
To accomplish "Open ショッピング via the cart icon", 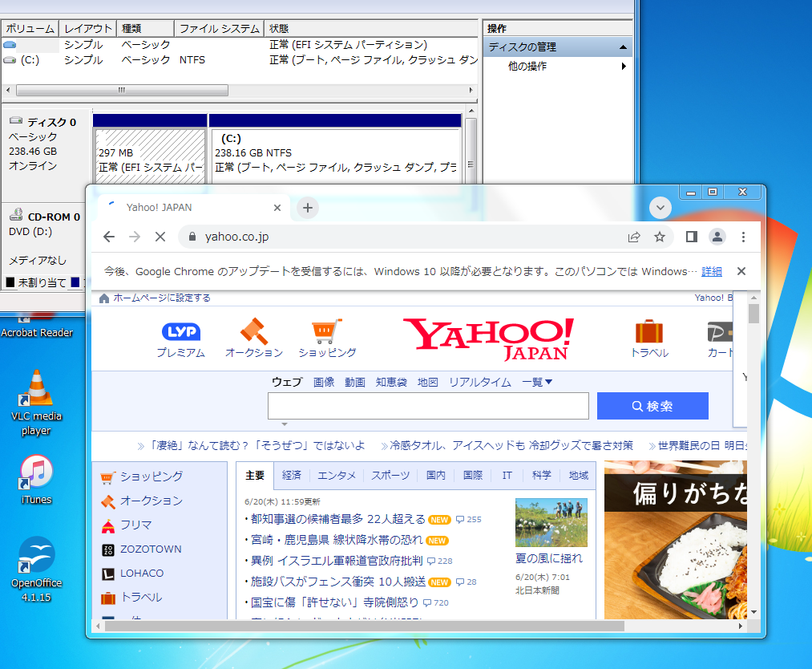I will tap(326, 330).
